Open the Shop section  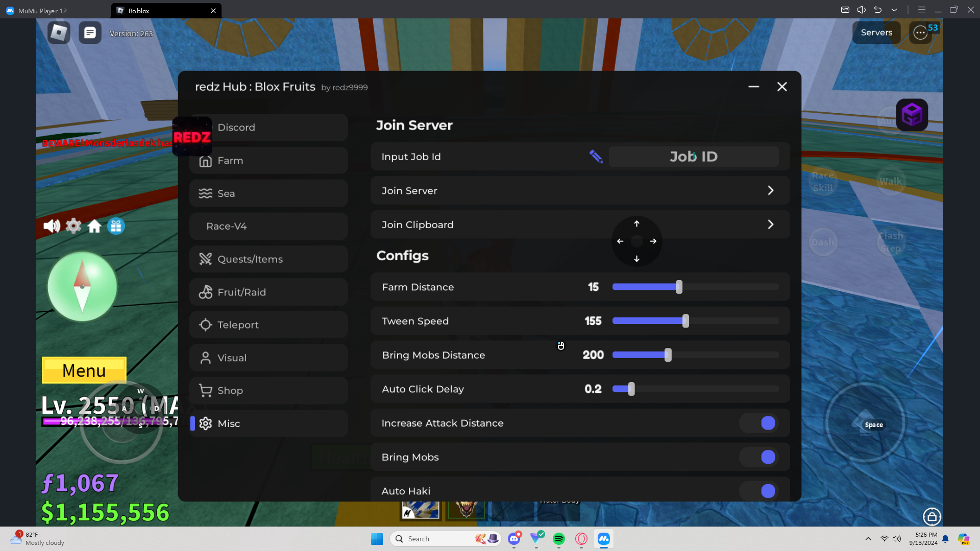tap(269, 390)
